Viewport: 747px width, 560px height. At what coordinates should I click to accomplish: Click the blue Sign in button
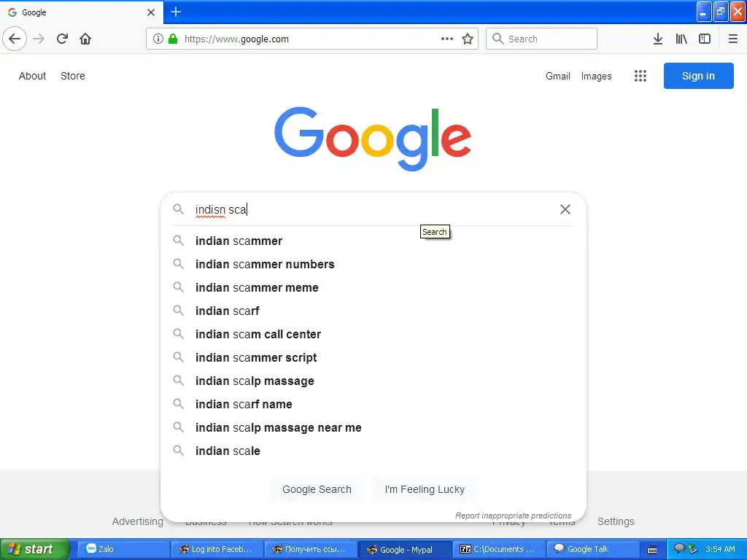698,76
